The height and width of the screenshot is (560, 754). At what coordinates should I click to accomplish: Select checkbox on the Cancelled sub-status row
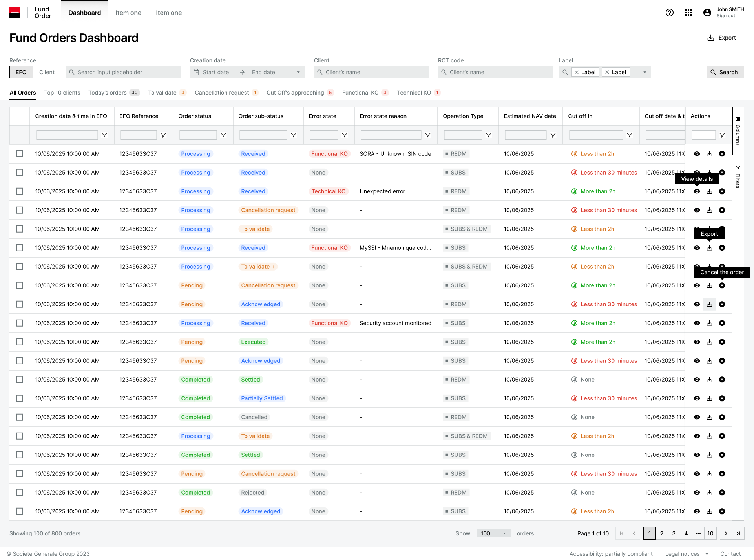tap(20, 417)
